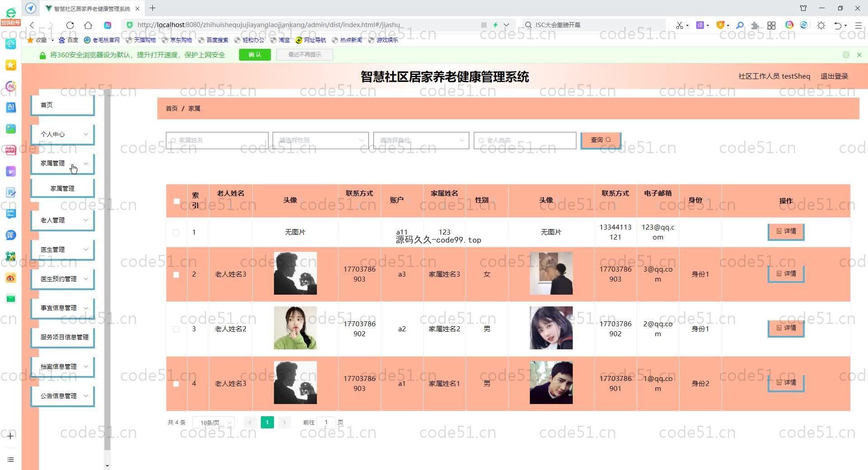868x470 pixels.
Task: Check the row 4 checkbox for a1
Action: [x=176, y=384]
